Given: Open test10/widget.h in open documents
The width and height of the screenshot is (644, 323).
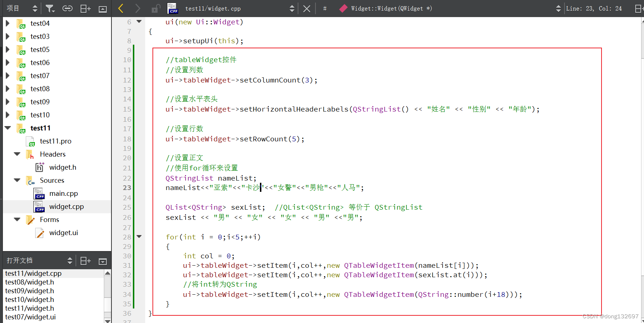Looking at the screenshot, I should click(29, 299).
